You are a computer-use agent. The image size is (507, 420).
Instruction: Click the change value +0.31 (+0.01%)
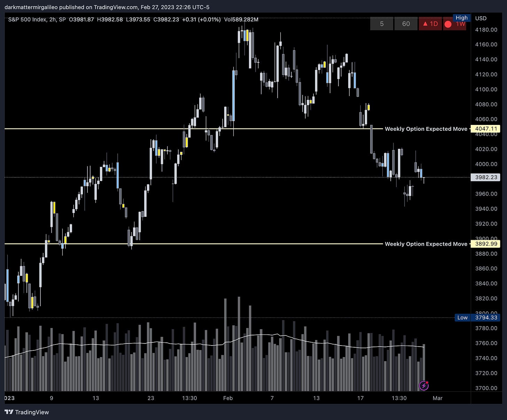[201, 19]
